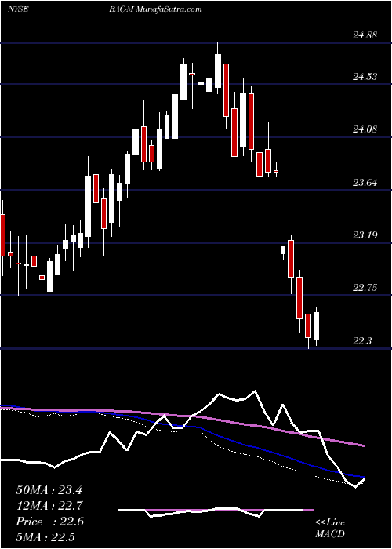Click the 22.75 price level label
Image resolution: width=392 pixels, height=549 pixels.
click(365, 288)
